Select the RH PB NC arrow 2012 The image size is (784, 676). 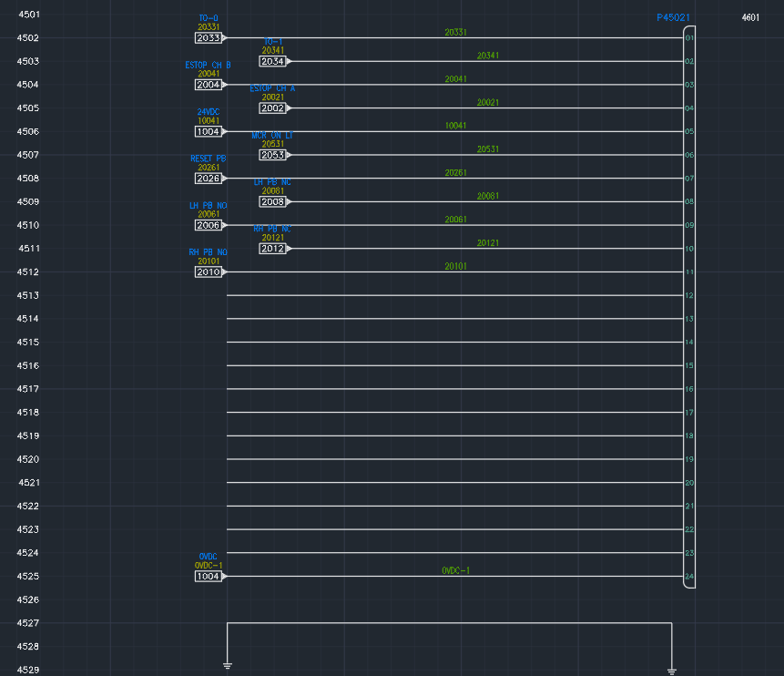(274, 248)
